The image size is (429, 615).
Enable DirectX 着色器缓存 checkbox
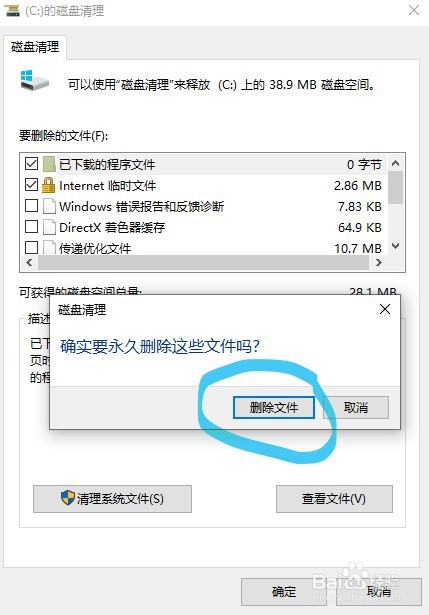tap(31, 227)
